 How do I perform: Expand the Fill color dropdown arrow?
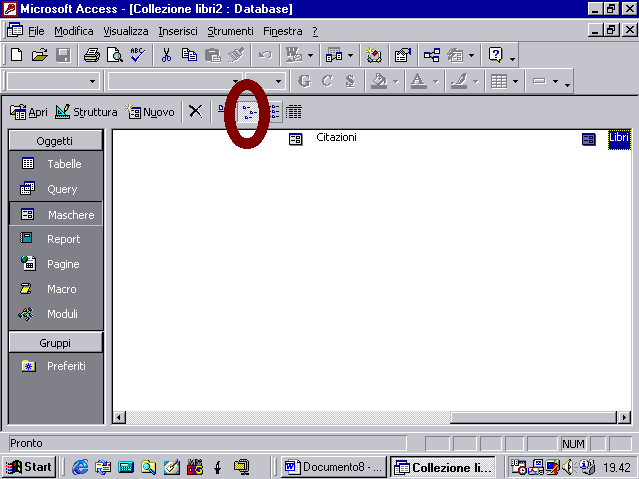[x=395, y=82]
